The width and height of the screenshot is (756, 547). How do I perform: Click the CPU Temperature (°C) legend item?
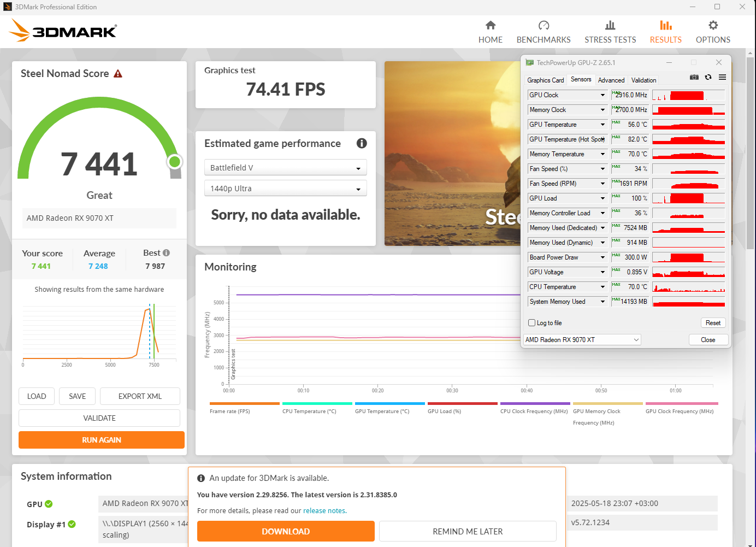[317, 408]
